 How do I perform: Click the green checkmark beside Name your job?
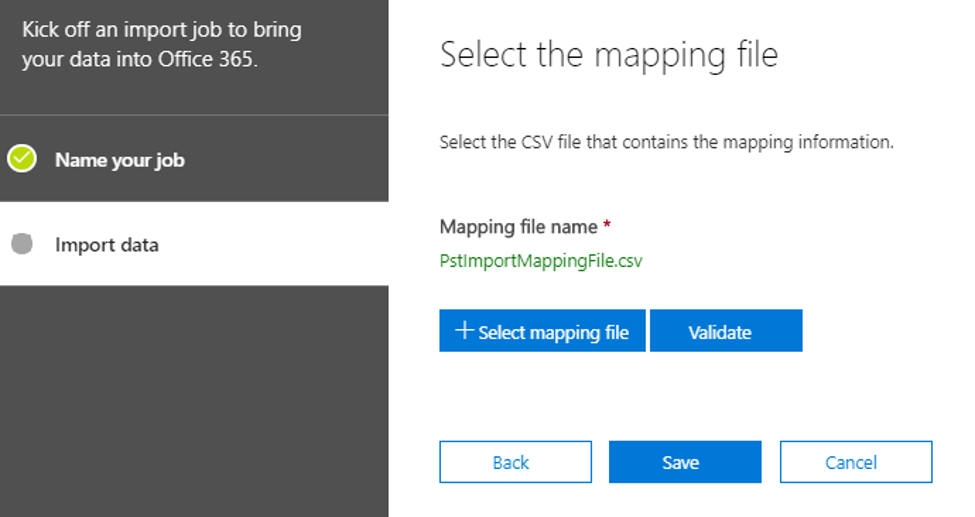tap(22, 159)
